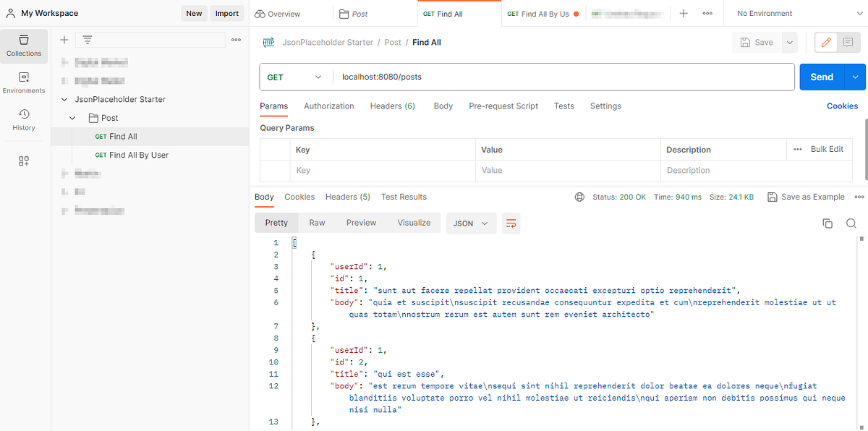Click the filter icon above the collections list

(x=87, y=40)
